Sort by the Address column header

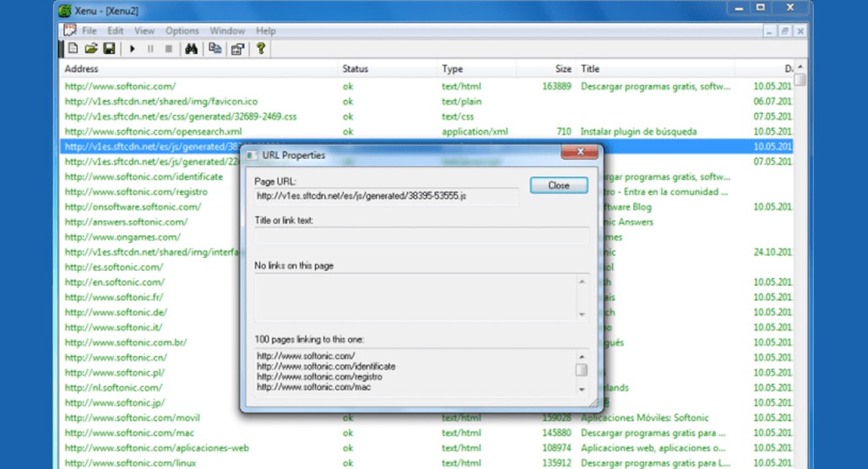pos(198,68)
